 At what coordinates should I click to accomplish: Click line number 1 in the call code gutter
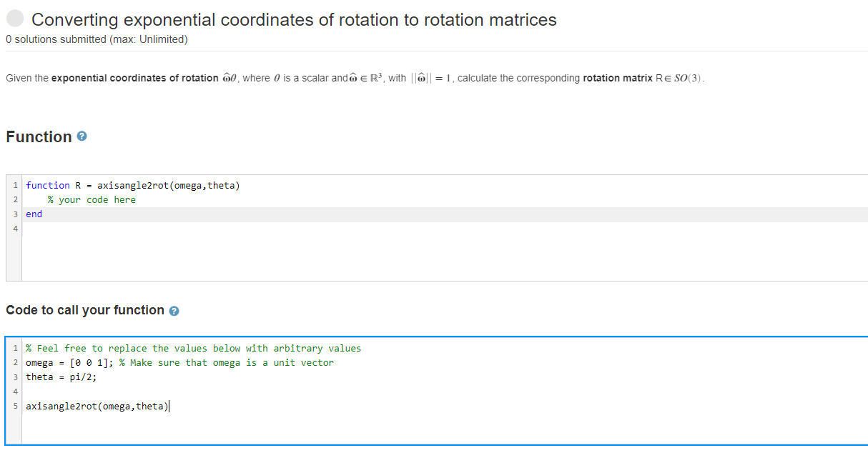coord(15,348)
